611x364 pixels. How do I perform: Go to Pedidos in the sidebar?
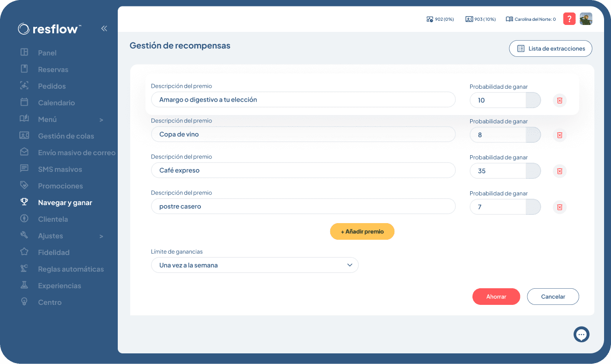pyautogui.click(x=52, y=86)
